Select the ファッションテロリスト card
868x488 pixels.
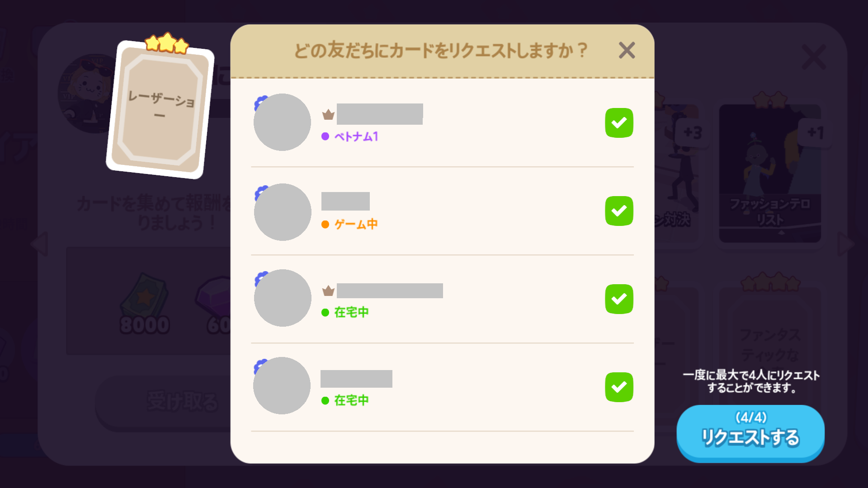coord(769,174)
